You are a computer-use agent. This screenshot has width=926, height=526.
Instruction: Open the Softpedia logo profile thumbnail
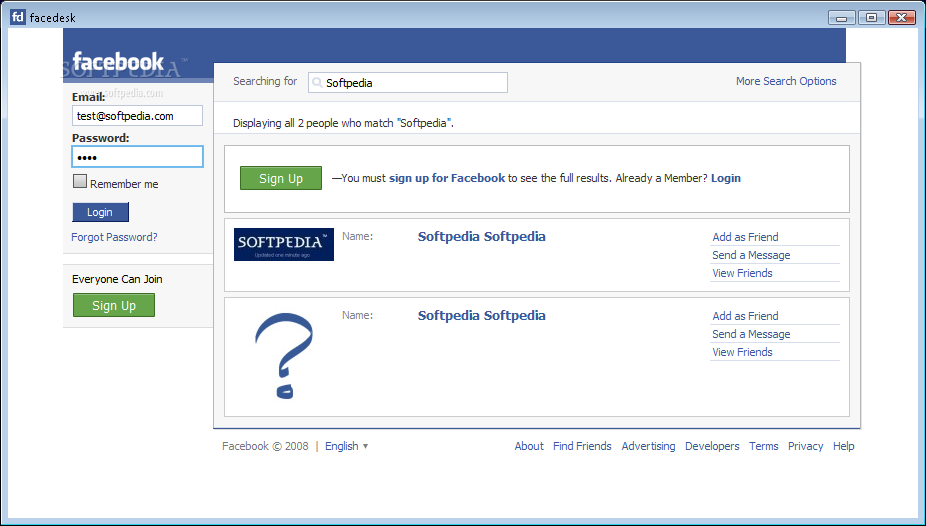click(x=284, y=244)
